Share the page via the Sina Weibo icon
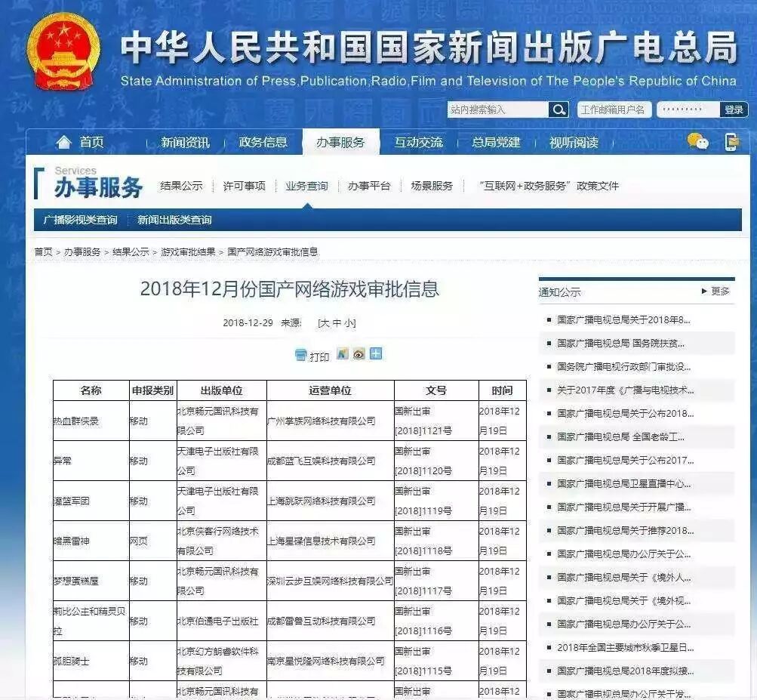The image size is (757, 700). 342,354
